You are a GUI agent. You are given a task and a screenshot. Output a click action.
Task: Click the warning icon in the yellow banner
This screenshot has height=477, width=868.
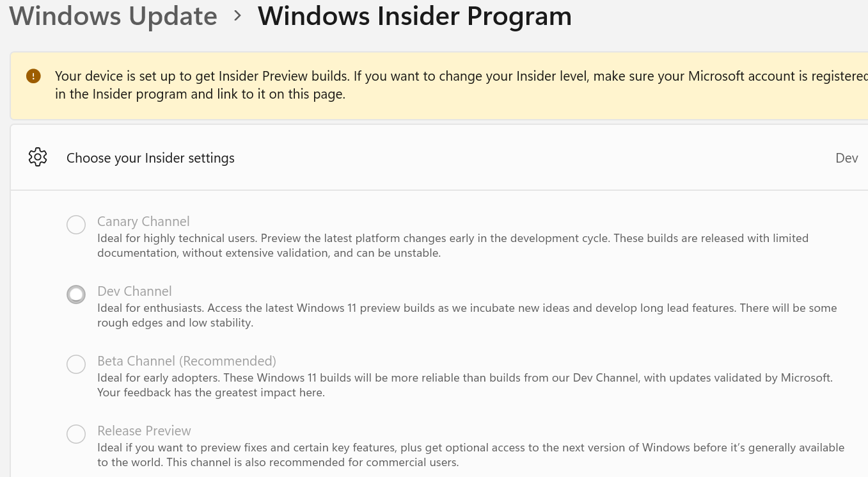(32, 76)
